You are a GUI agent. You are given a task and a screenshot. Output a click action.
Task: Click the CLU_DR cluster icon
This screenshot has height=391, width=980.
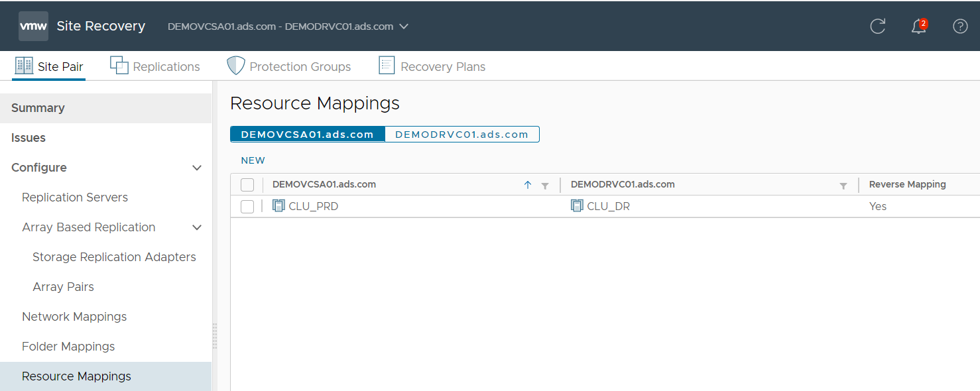coord(577,206)
